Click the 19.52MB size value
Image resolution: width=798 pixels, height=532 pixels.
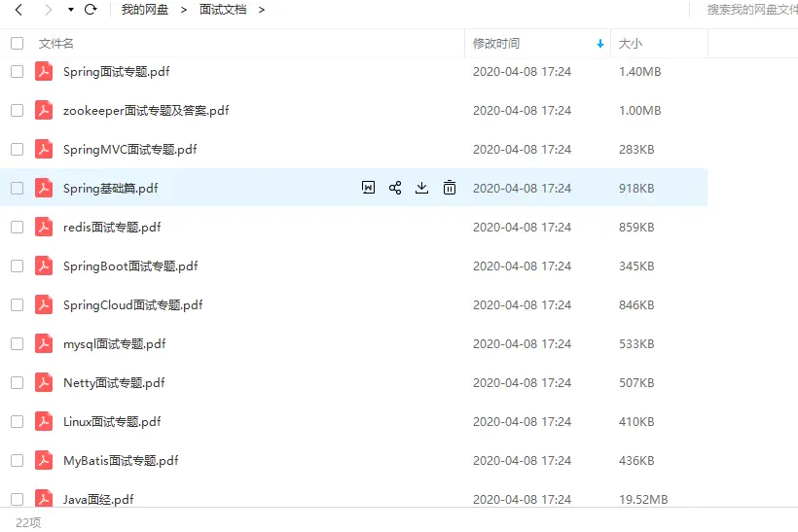click(643, 500)
